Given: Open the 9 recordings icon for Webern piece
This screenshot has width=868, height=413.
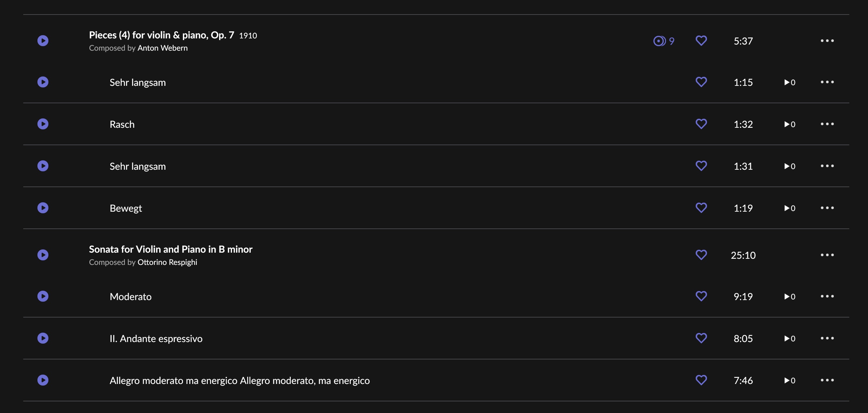Looking at the screenshot, I should pyautogui.click(x=663, y=41).
